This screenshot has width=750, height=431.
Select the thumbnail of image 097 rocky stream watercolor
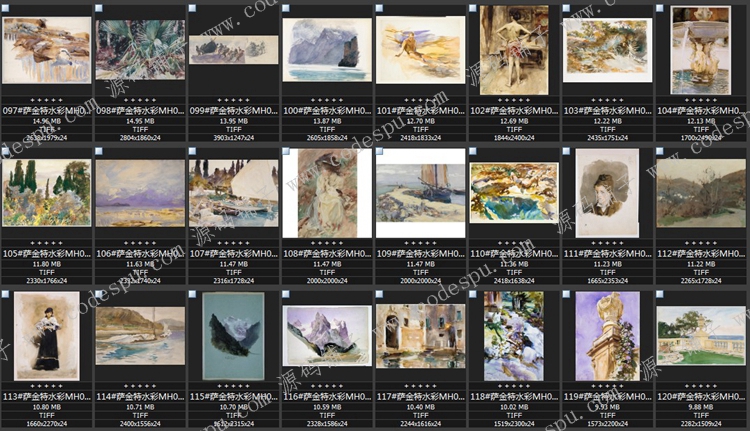(x=46, y=50)
